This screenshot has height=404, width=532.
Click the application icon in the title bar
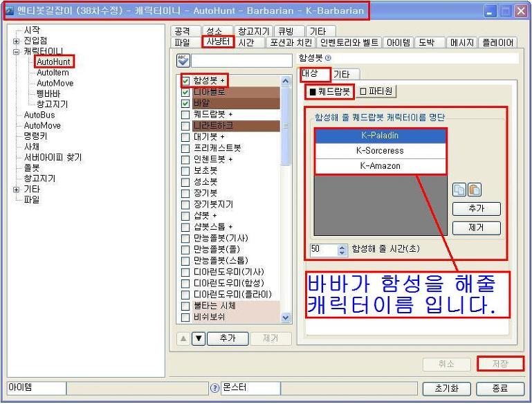pos(10,10)
